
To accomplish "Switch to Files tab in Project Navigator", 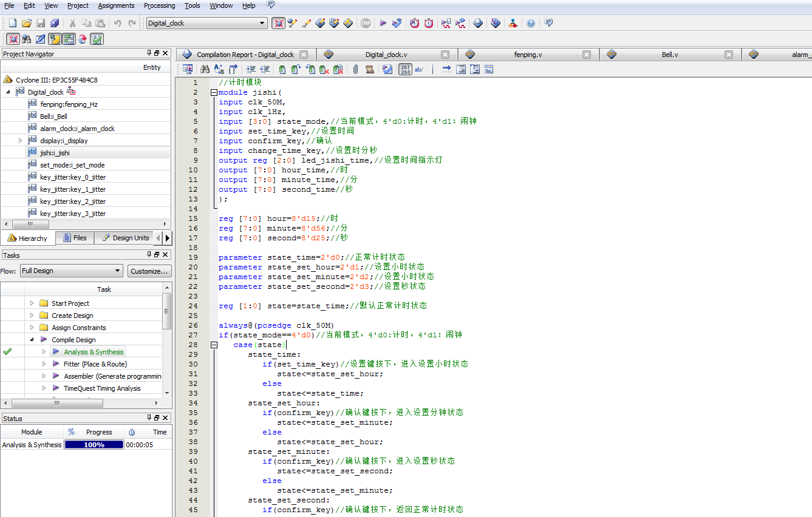I will click(x=74, y=238).
